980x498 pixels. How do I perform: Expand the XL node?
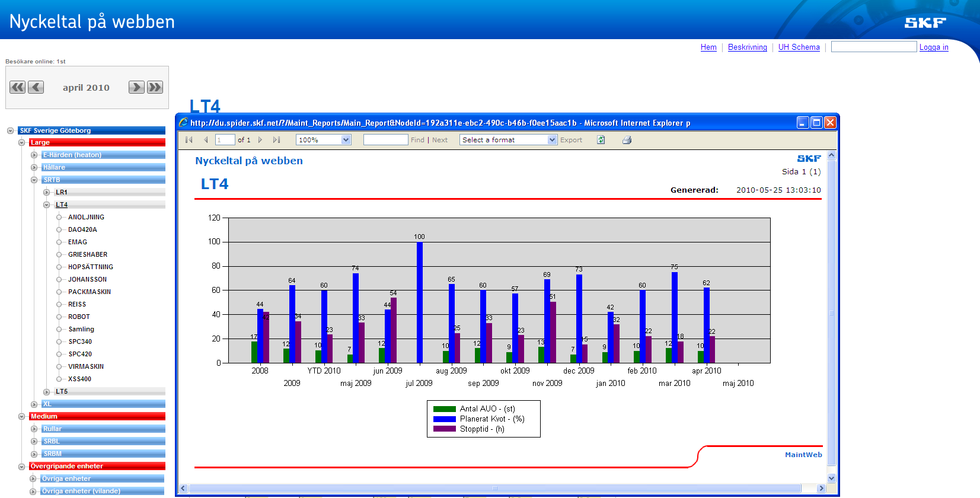click(x=34, y=404)
